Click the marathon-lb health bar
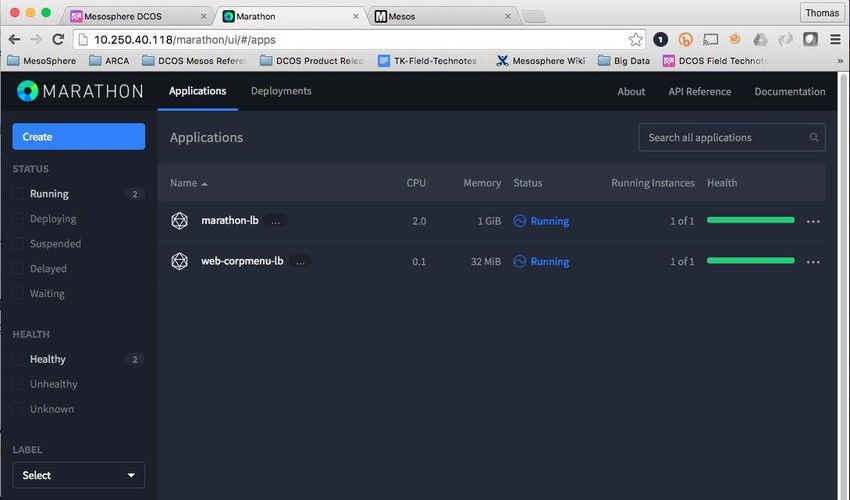The height and width of the screenshot is (500, 850). (750, 220)
